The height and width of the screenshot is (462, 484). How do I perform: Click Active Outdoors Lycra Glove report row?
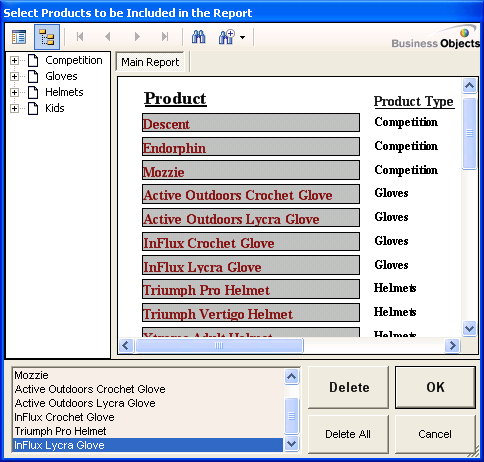(251, 218)
